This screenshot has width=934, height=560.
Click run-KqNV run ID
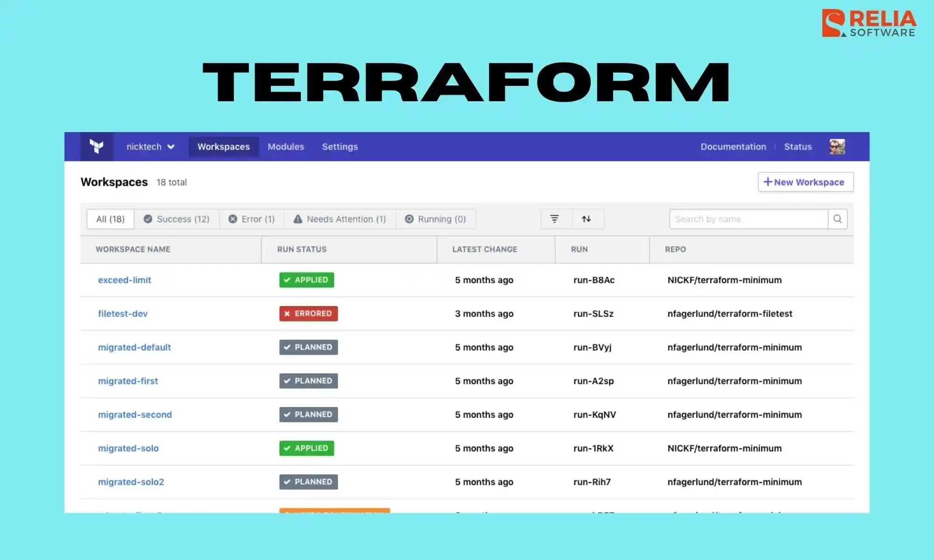pos(594,414)
